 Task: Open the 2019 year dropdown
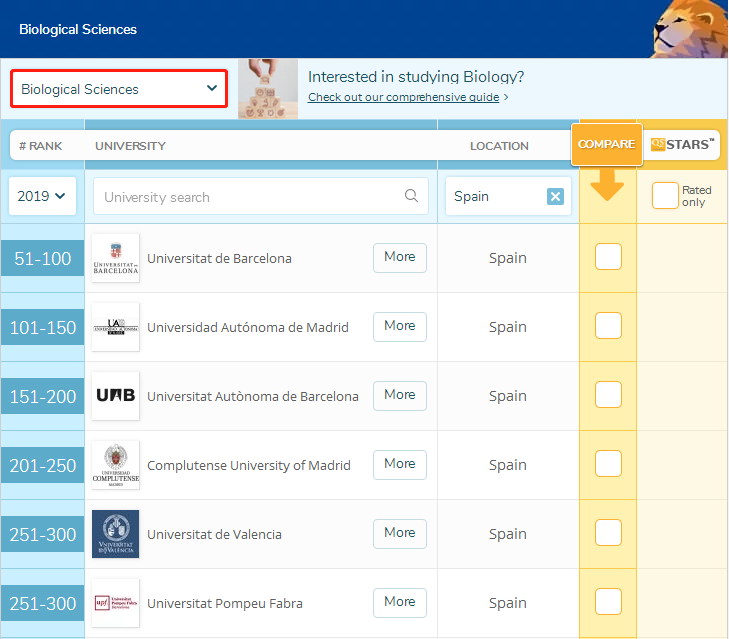pos(42,196)
